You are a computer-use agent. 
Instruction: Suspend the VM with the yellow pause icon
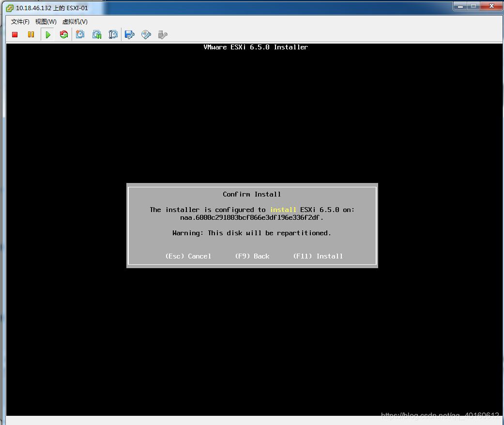pos(31,34)
